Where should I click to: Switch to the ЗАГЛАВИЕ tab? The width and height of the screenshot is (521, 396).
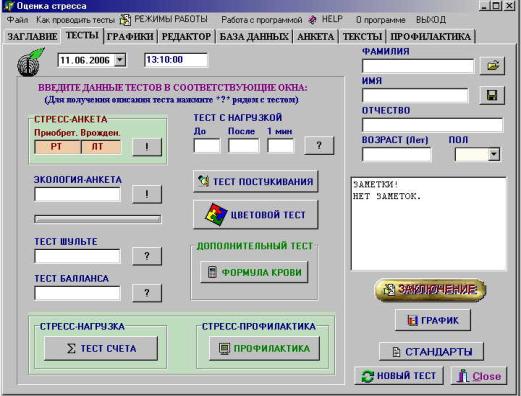[32, 36]
